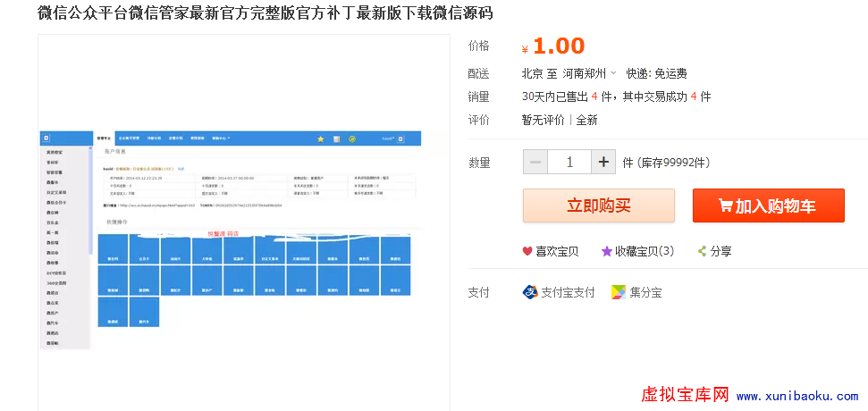Click the purple star 收藏宝贝 icon
The image size is (868, 411).
point(607,251)
